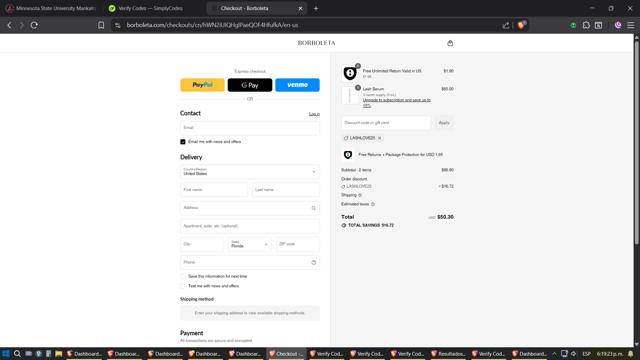The height and width of the screenshot is (360, 640).
Task: Remove LASHLOVE25 discount code
Action: [380, 138]
